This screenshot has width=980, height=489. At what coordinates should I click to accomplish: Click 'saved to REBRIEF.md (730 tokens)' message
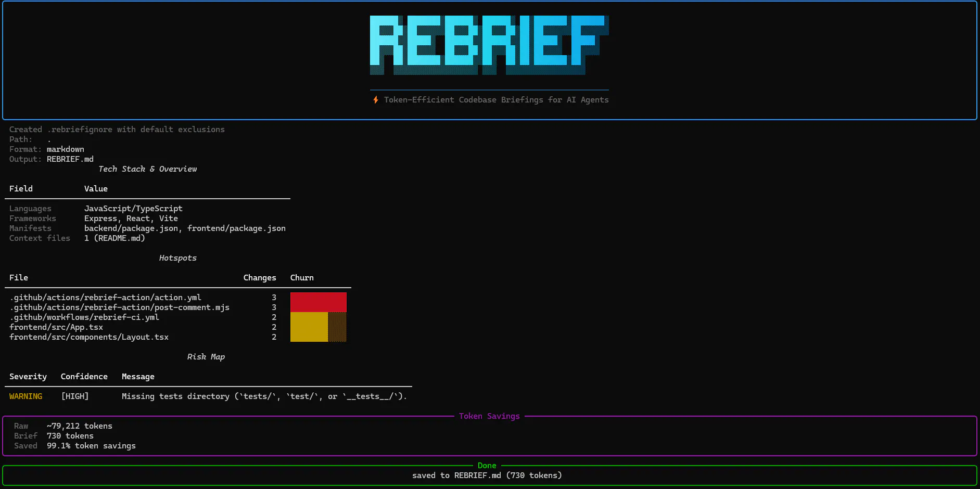click(487, 475)
